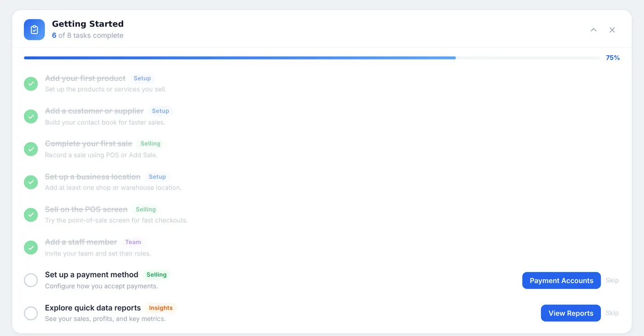Mark 'Explore quick data reports' as complete
This screenshot has height=336, width=644.
coord(31,313)
